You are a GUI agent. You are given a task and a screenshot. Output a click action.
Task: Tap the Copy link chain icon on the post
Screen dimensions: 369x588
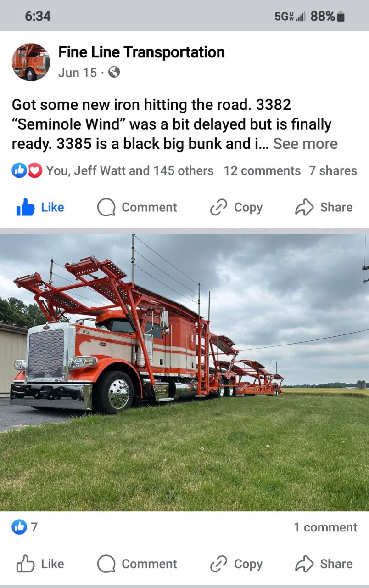218,208
